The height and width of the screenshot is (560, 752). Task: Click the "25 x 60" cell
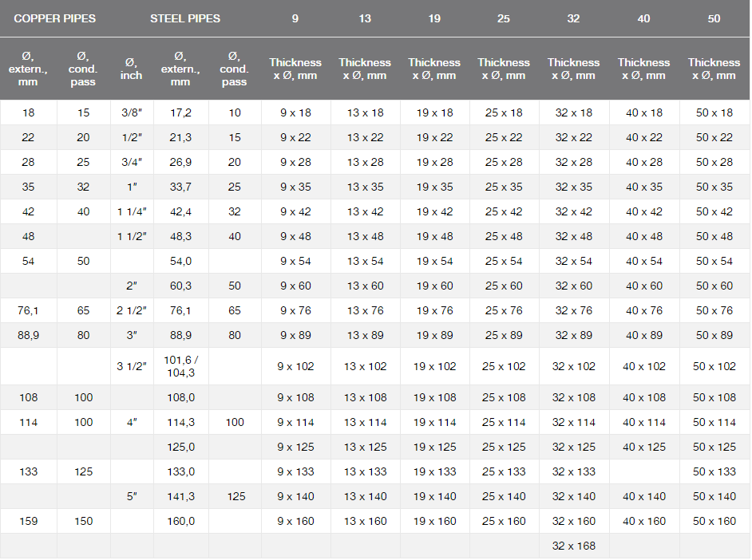[x=504, y=286]
